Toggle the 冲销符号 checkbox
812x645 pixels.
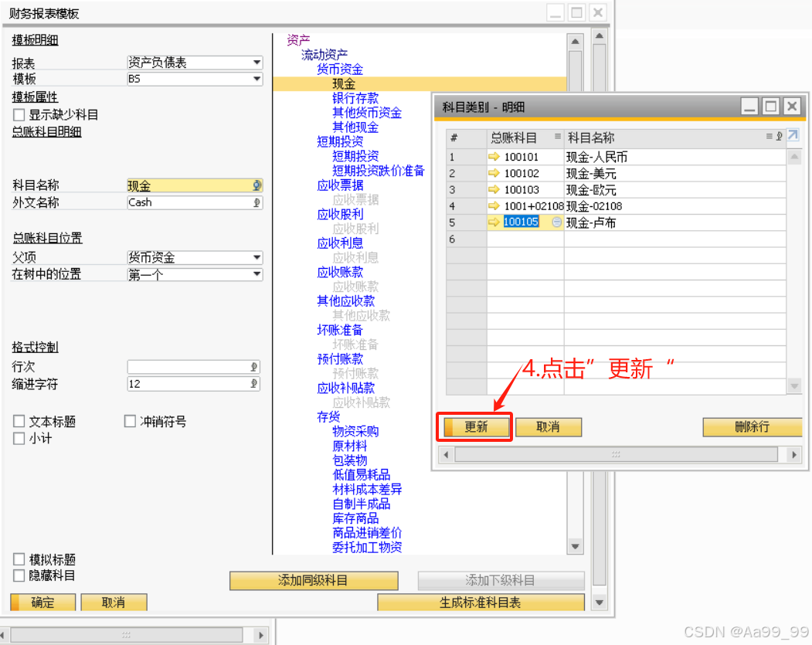(130, 422)
